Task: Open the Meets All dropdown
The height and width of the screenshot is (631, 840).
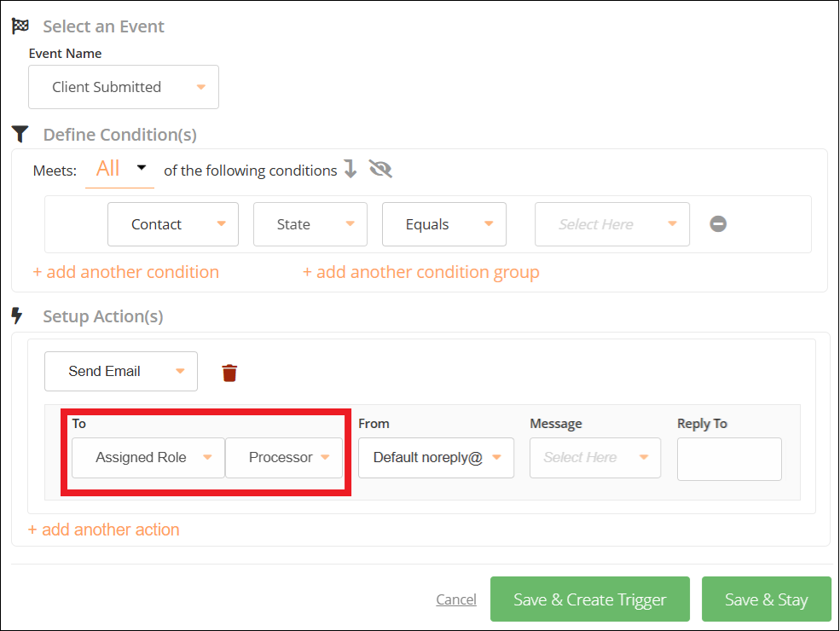Action: pos(119,170)
